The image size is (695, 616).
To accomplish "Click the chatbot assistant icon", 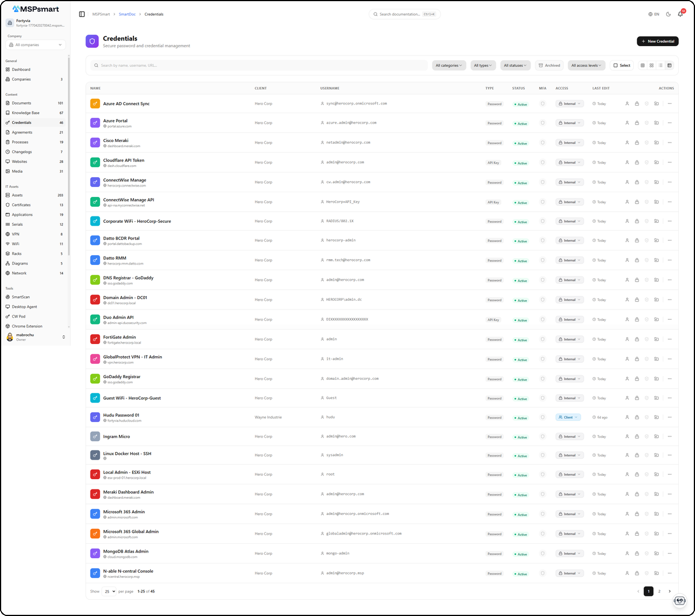I will coord(679,600).
